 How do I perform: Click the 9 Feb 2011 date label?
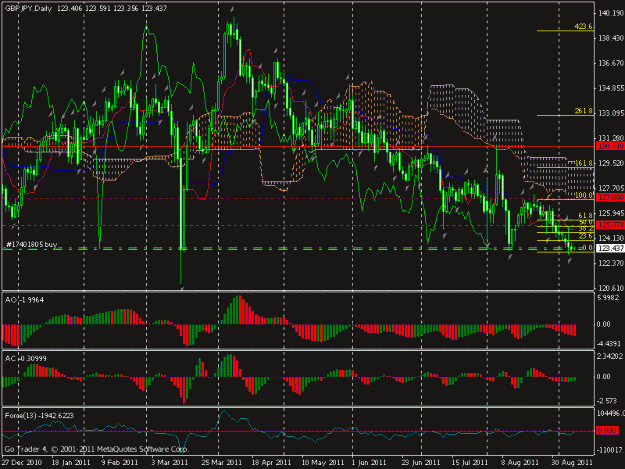coord(119,463)
